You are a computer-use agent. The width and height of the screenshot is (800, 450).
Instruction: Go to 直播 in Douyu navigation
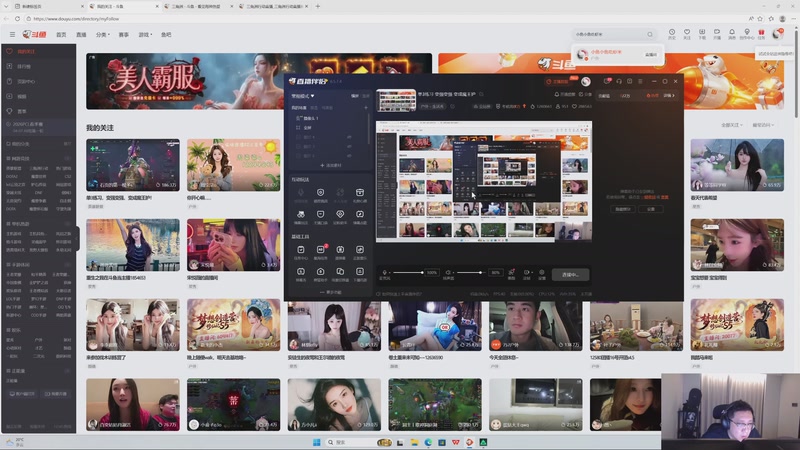coord(81,35)
